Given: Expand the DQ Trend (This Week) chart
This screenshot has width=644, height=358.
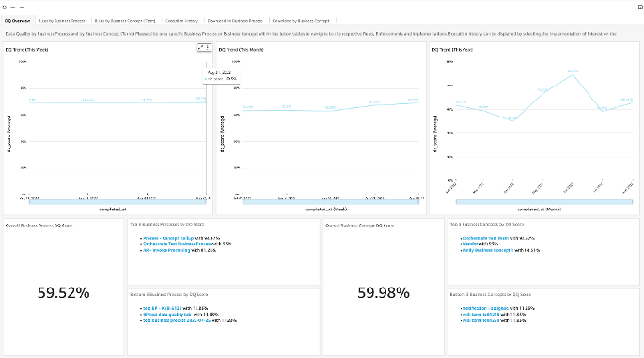Looking at the screenshot, I should [x=201, y=47].
